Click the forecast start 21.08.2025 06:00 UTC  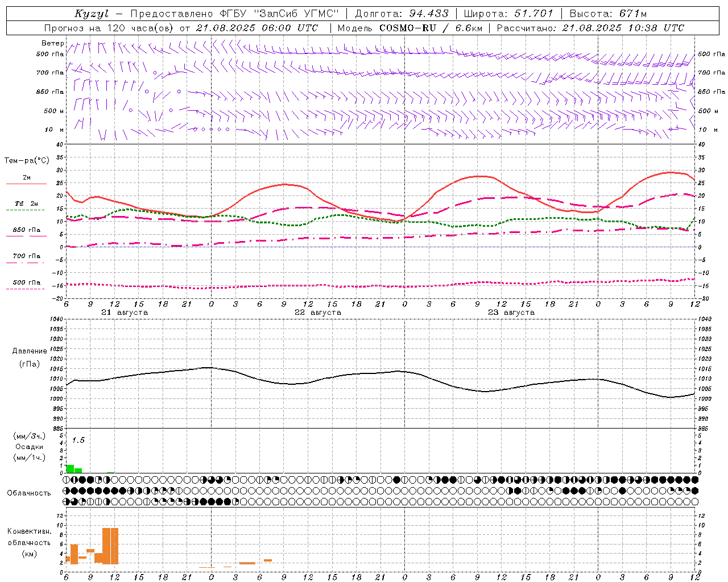click(x=257, y=28)
